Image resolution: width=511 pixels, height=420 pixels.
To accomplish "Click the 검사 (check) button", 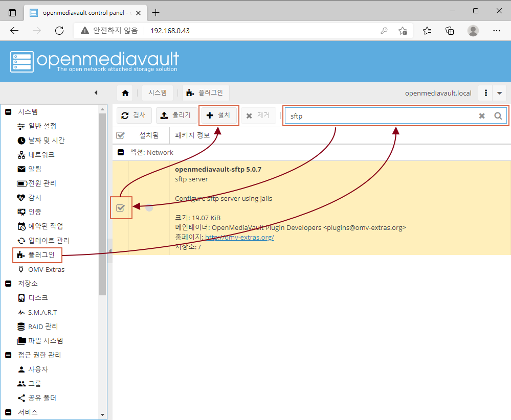I will (x=134, y=115).
